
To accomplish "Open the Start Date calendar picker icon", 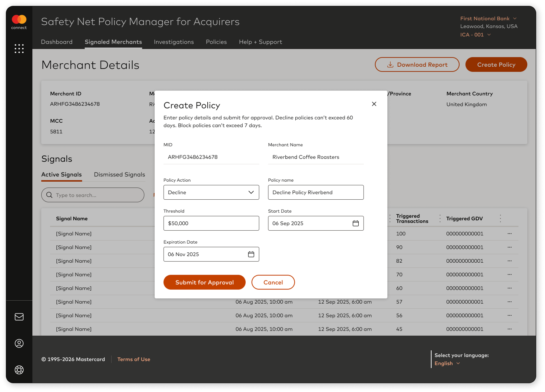I will (356, 223).
